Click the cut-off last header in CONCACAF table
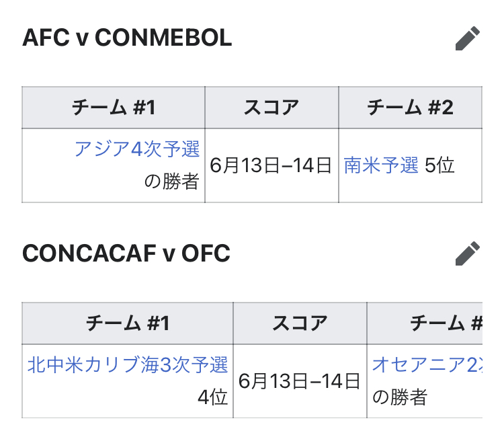 [446, 324]
